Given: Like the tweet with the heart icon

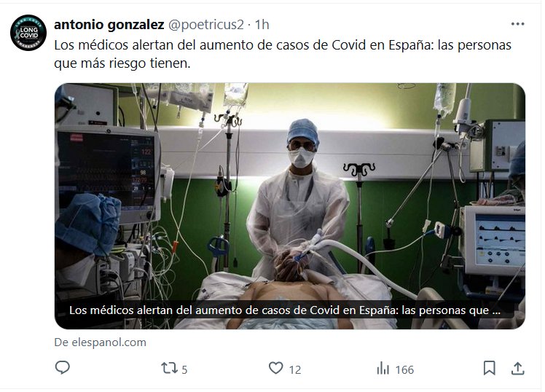Looking at the screenshot, I should [276, 368].
